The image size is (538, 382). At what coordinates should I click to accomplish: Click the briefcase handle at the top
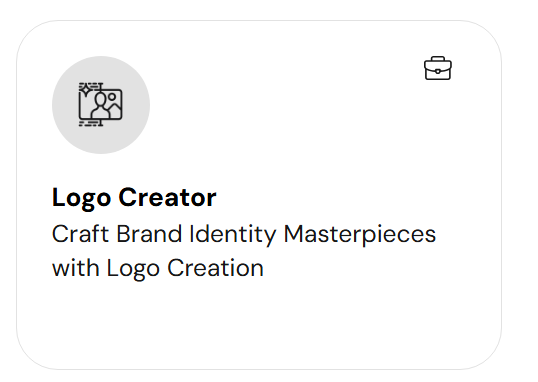[x=438, y=59]
